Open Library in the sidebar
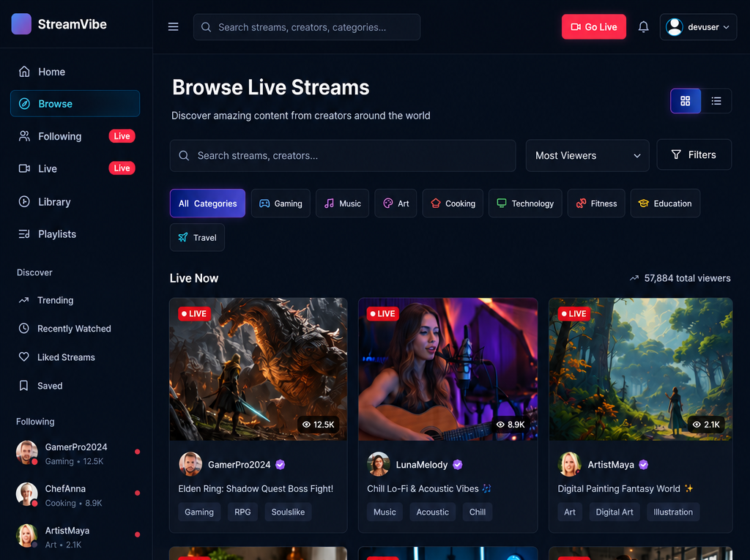The height and width of the screenshot is (560, 750). point(75,202)
